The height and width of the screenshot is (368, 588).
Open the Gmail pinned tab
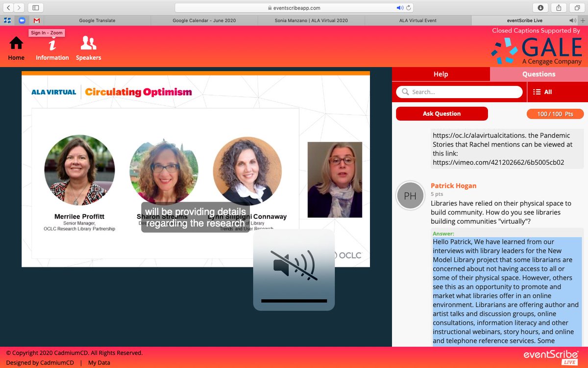point(37,21)
